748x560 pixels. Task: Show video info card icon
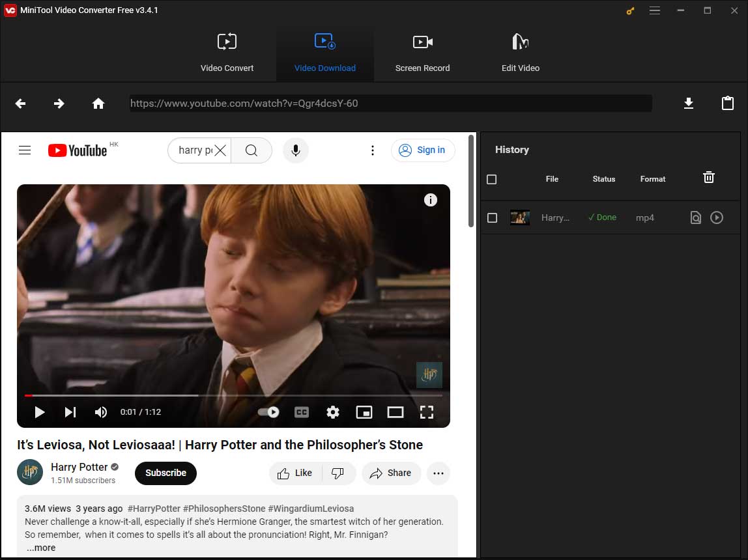coord(430,200)
